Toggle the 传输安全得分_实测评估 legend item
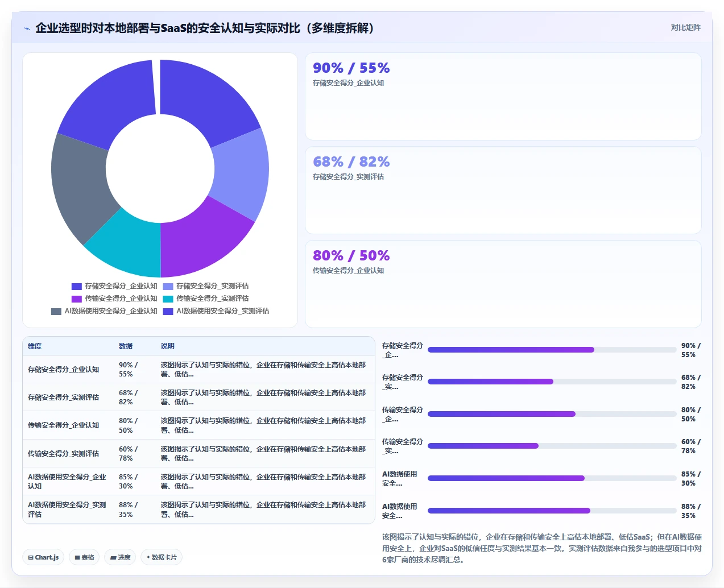Image resolution: width=724 pixels, height=588 pixels. (205, 299)
